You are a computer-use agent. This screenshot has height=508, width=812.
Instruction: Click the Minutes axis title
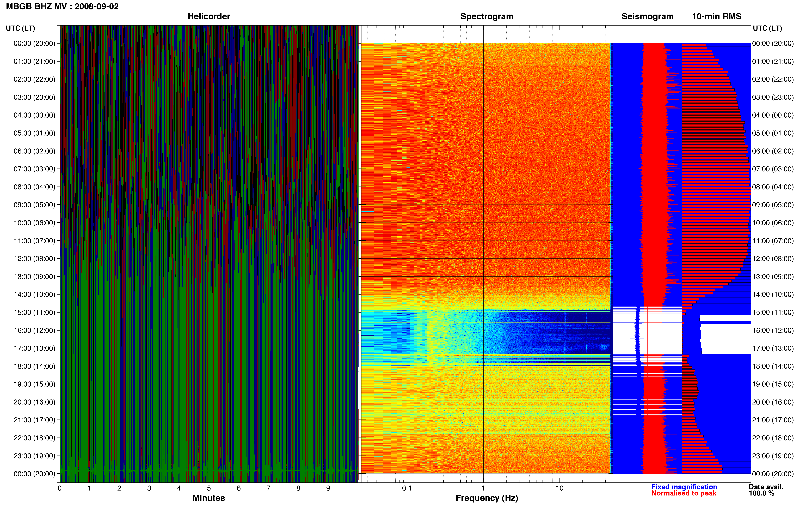208,498
